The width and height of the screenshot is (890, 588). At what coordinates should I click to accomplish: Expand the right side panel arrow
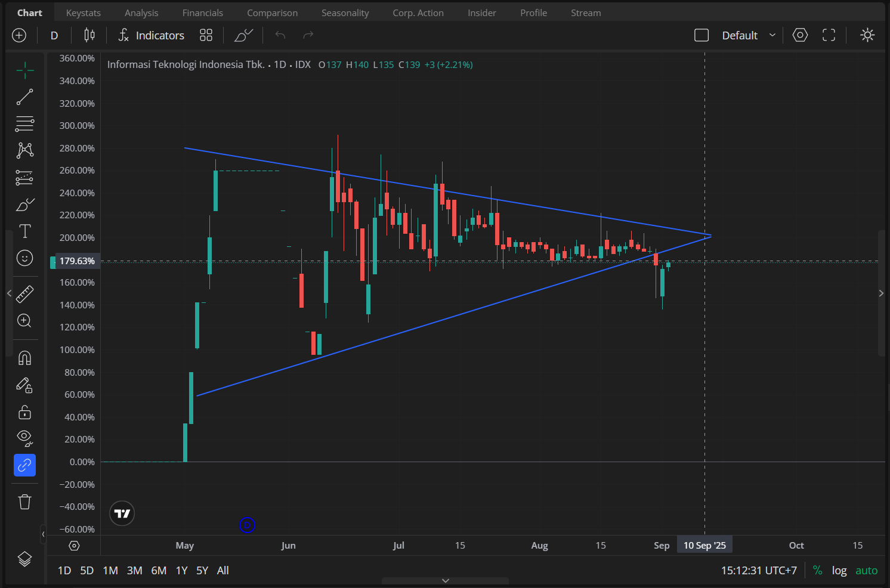point(882,293)
